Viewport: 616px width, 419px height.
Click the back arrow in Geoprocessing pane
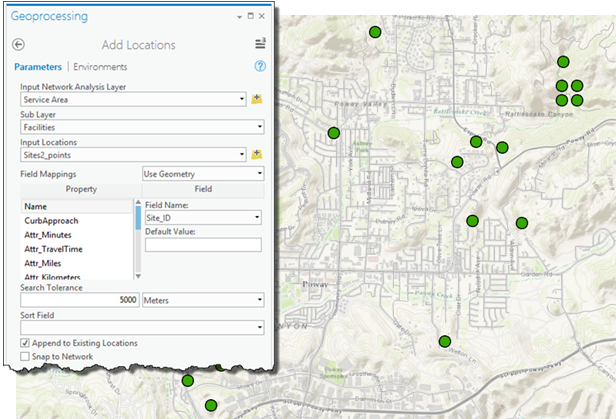click(19, 45)
